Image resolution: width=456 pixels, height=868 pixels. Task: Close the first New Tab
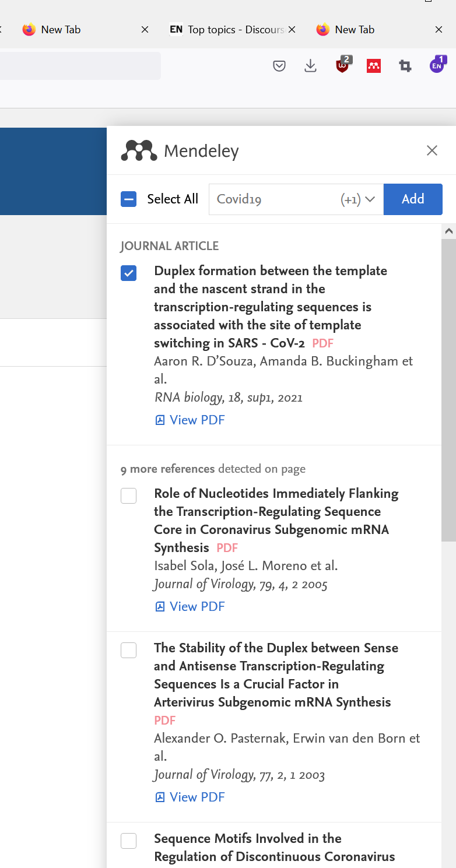point(145,29)
